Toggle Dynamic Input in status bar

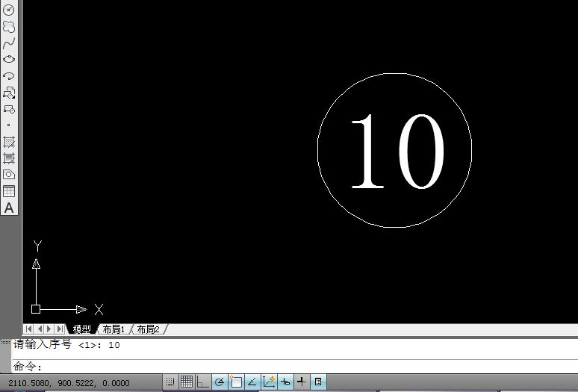point(285,382)
